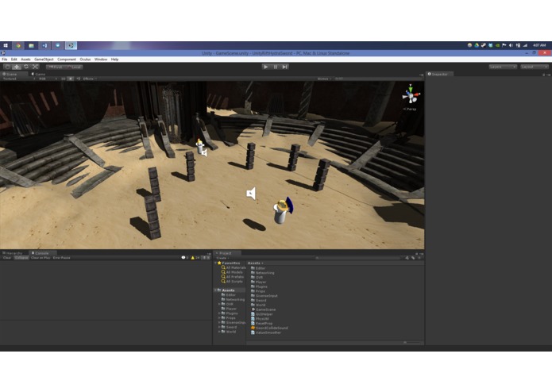Open All Materials saved search
The image size is (552, 392).
tap(234, 268)
